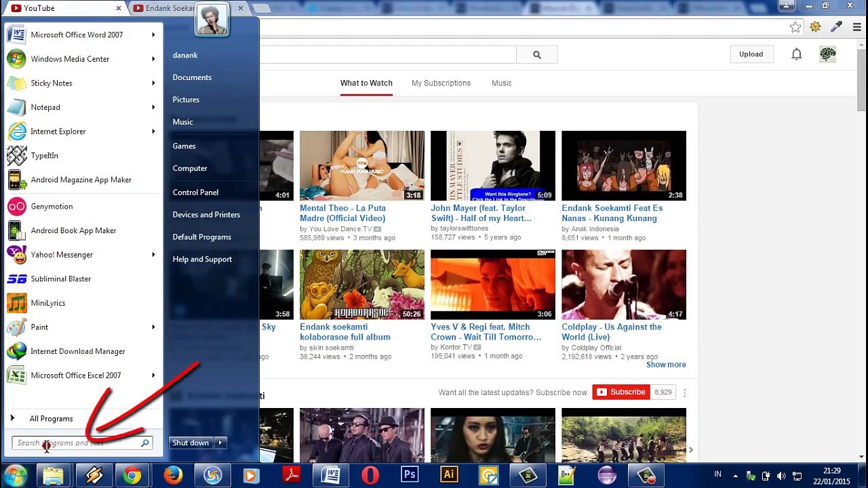Expand the Microsoft Office Excel 2007 jump list

[153, 375]
